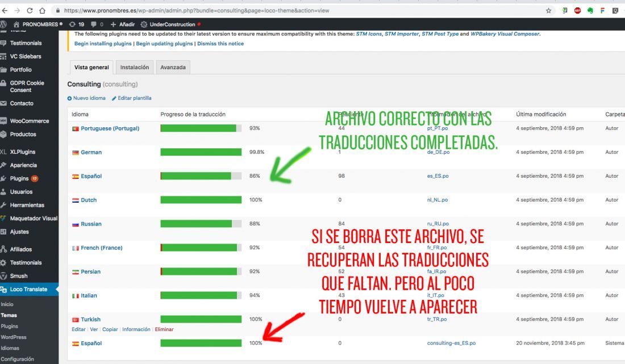Open nl_NL.po file link

tap(438, 200)
